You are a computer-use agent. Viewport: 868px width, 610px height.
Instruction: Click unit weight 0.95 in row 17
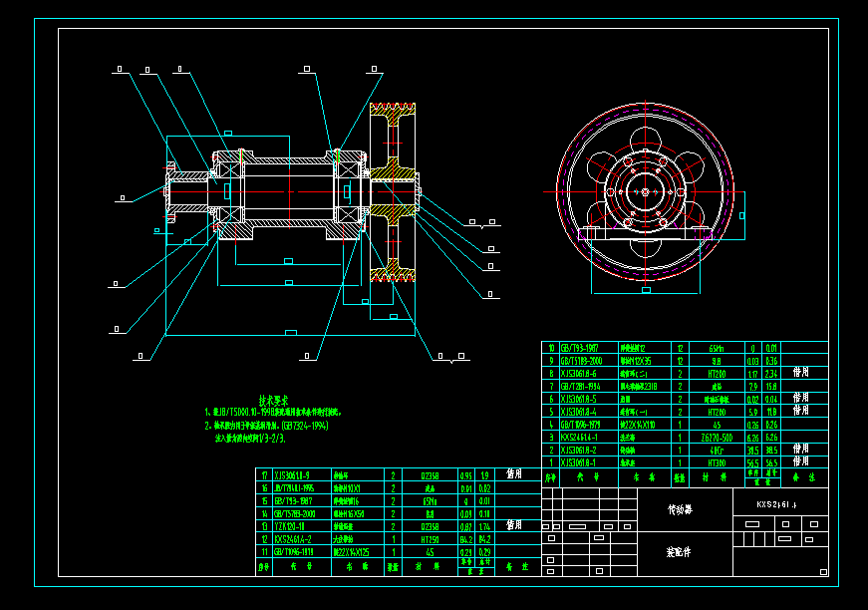[x=466, y=476]
